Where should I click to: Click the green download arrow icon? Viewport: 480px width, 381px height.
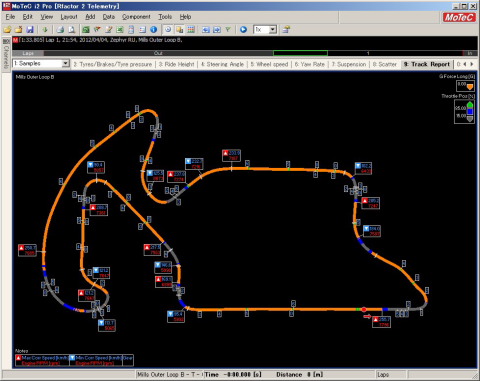(45, 30)
